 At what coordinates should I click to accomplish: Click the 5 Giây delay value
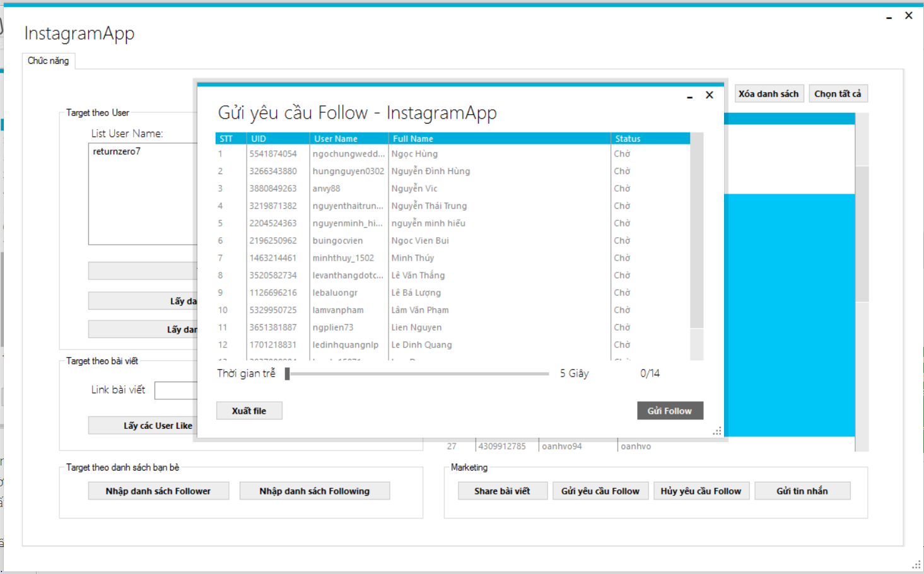(575, 373)
